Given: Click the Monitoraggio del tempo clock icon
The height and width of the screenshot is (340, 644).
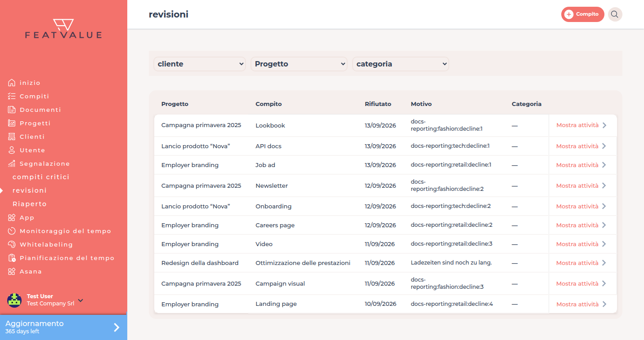Looking at the screenshot, I should coord(12,231).
